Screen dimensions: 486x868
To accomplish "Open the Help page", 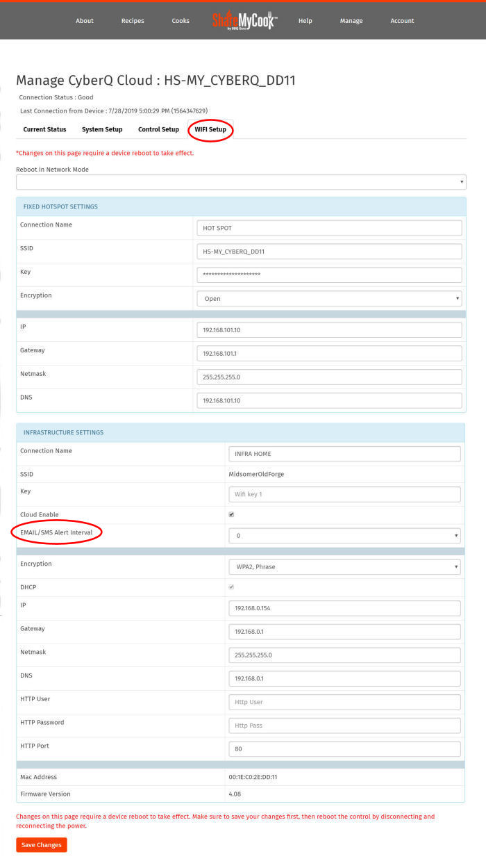I will coord(305,21).
